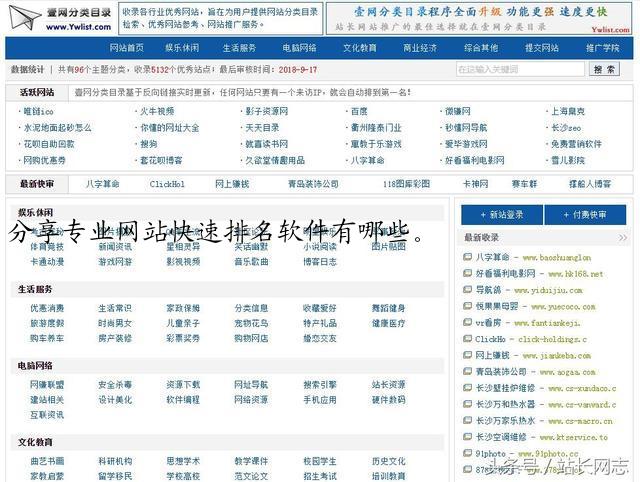Focus the keyword search input field
Viewport: 640px width, 482px height.
520,69
